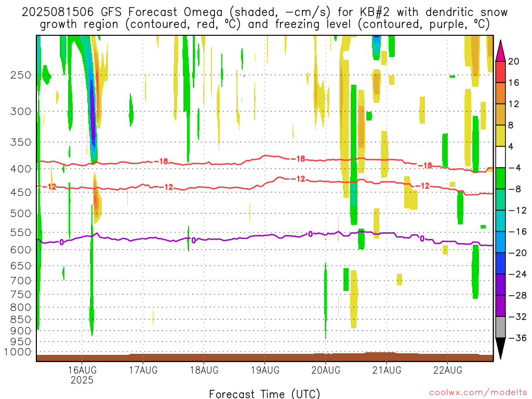
Task: Click the 17AUG date label
Action: coord(143,370)
